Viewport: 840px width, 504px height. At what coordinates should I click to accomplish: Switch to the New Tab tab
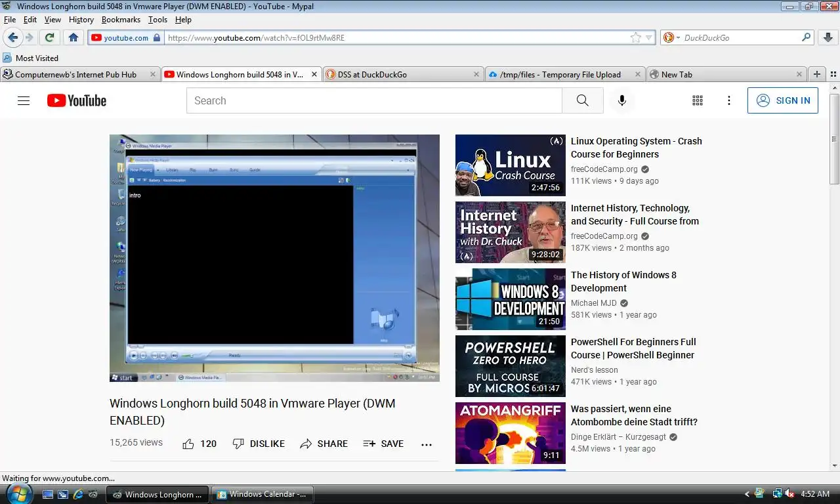726,74
